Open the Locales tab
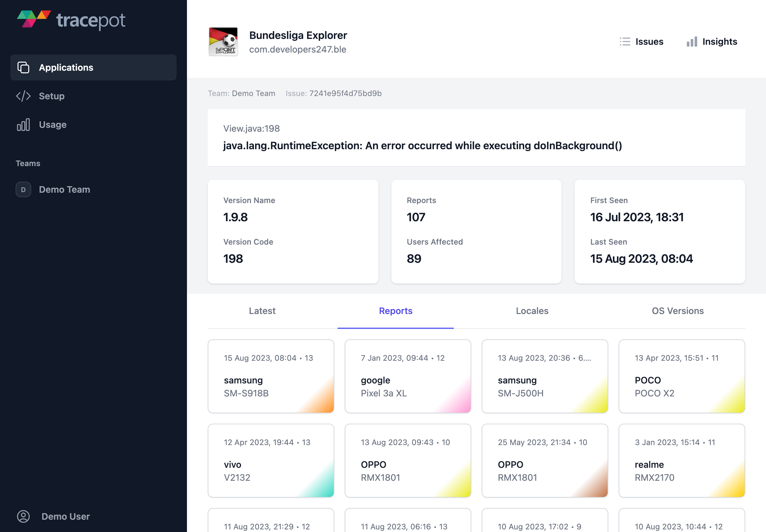766x532 pixels. 532,311
